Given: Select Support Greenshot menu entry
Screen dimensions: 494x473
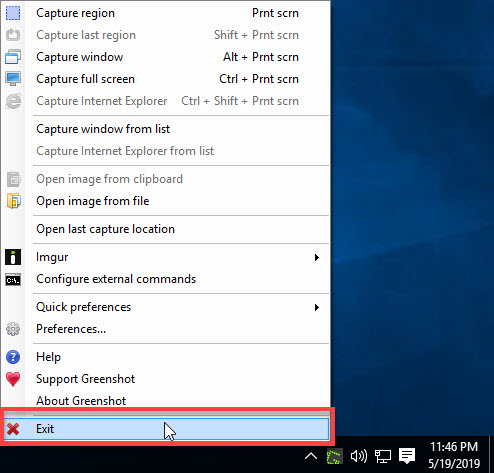Looking at the screenshot, I should (166, 379).
